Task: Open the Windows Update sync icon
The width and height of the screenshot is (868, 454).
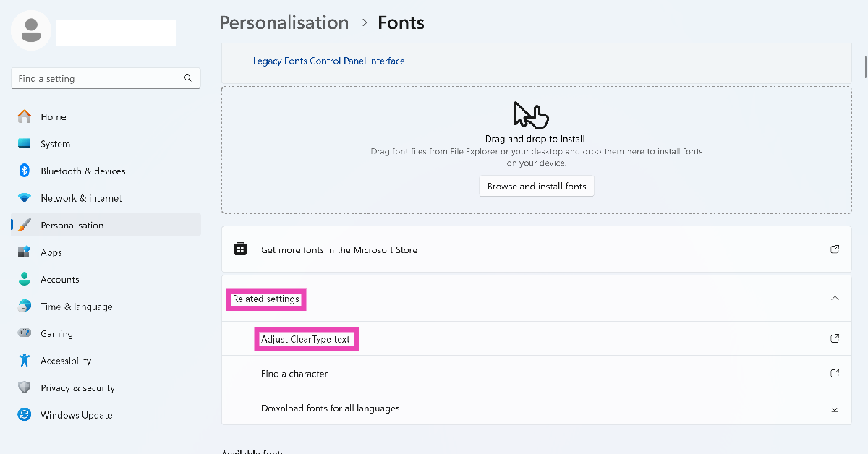Action: coord(25,415)
